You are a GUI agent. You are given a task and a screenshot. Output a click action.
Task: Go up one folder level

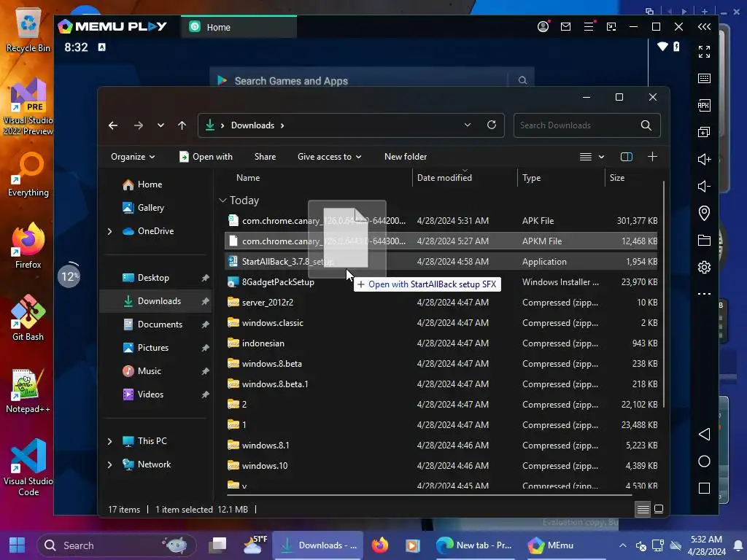[182, 125]
